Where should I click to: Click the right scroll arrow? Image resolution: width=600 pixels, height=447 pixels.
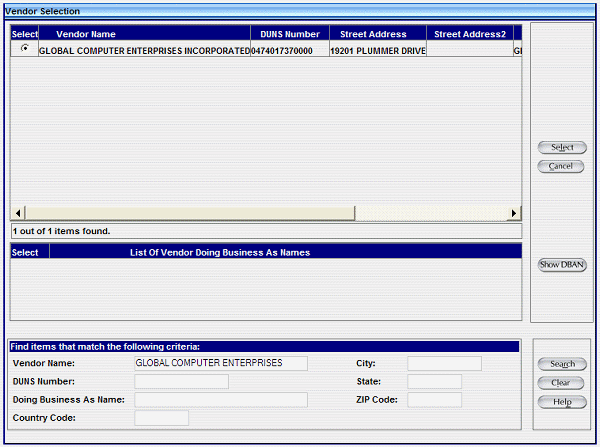tap(514, 213)
